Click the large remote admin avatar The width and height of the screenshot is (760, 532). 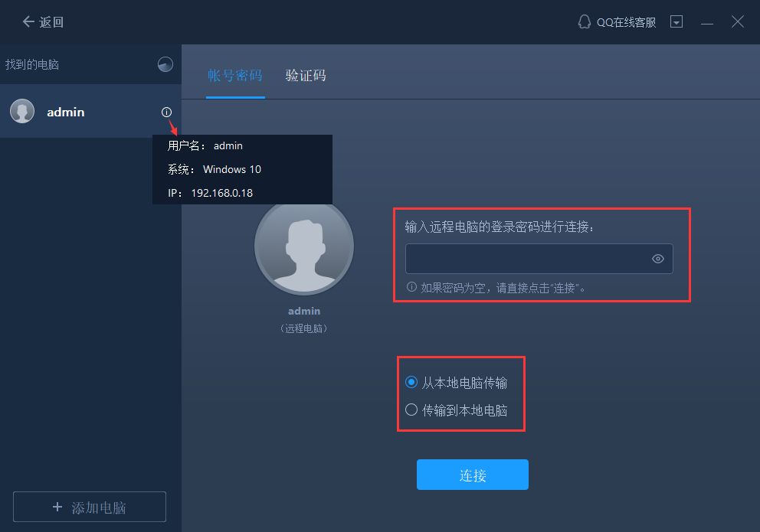(x=304, y=246)
